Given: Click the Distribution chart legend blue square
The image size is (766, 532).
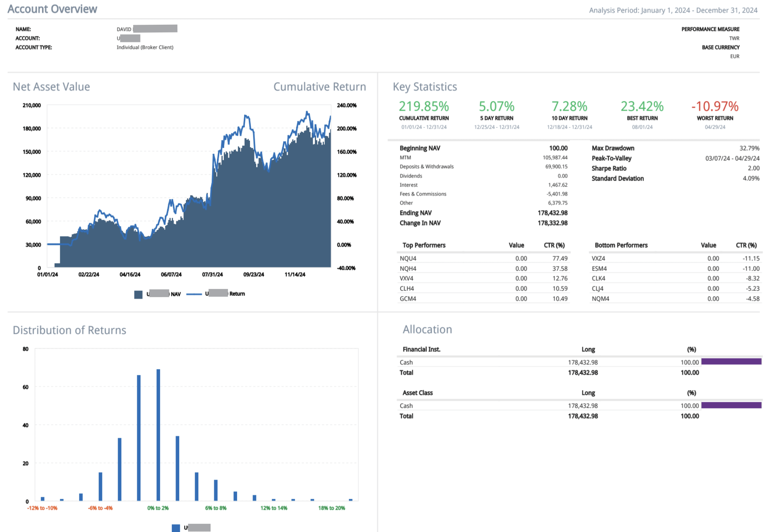Looking at the screenshot, I should (x=176, y=528).
